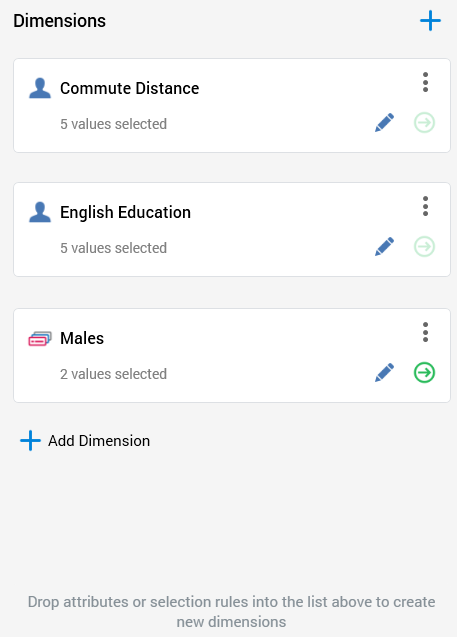The width and height of the screenshot is (457, 637).
Task: Select the Males dimension title
Action: pos(82,338)
